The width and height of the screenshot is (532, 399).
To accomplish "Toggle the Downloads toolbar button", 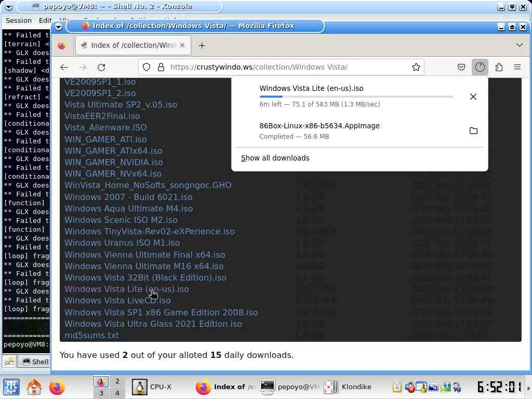I will click(480, 67).
